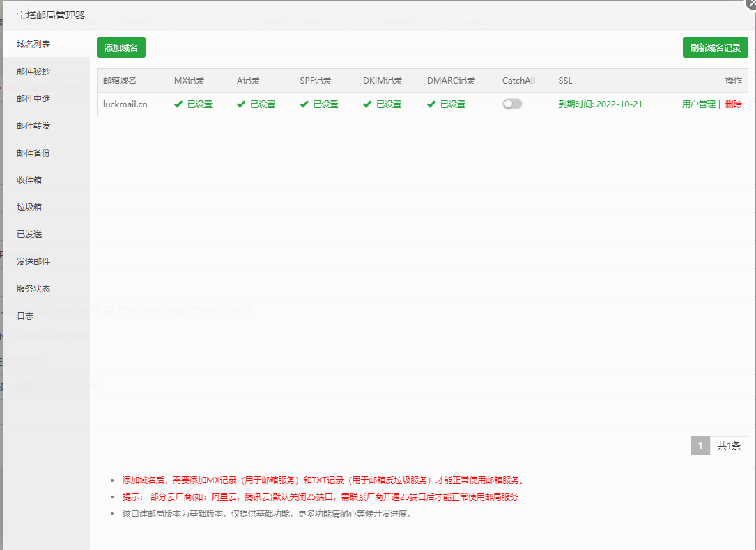Image resolution: width=756 pixels, height=550 pixels.
Task: Click the DKIM记录 green checkmark icon
Action: (x=367, y=104)
